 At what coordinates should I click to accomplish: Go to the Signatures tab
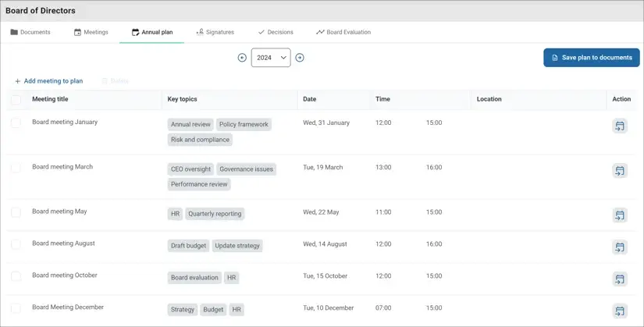215,32
